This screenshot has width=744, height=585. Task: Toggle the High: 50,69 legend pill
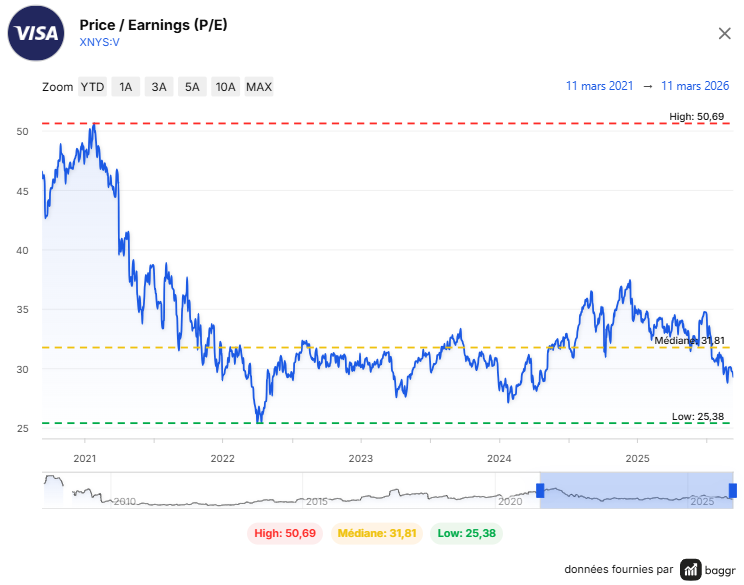click(x=285, y=533)
